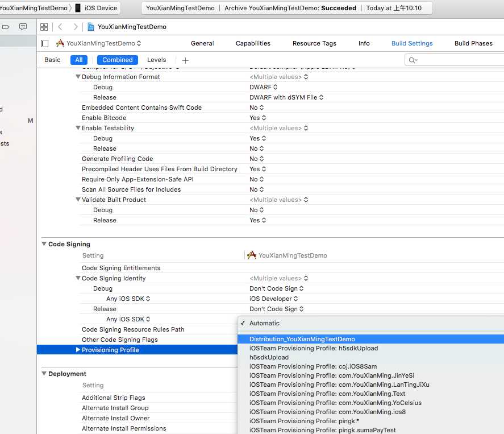Click the add build setting plus button

tap(185, 60)
